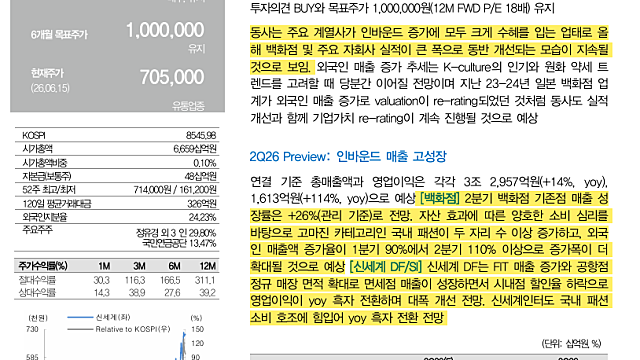Click the absolute return value 311.1
Image resolution: width=640 pixels, height=360 pixels.
(x=205, y=280)
